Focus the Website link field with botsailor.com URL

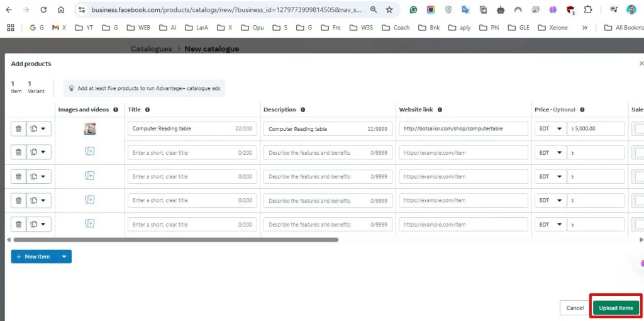coord(464,128)
